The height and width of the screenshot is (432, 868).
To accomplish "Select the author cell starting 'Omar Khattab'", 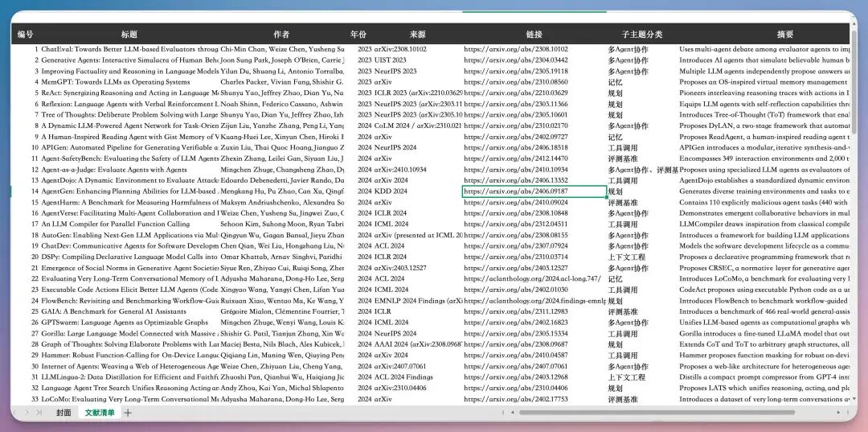I will (282, 257).
